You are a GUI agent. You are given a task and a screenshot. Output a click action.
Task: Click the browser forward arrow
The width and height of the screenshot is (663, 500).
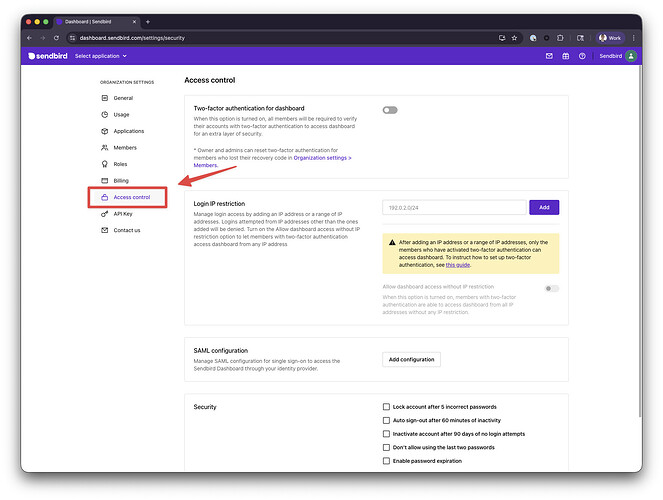tap(43, 38)
